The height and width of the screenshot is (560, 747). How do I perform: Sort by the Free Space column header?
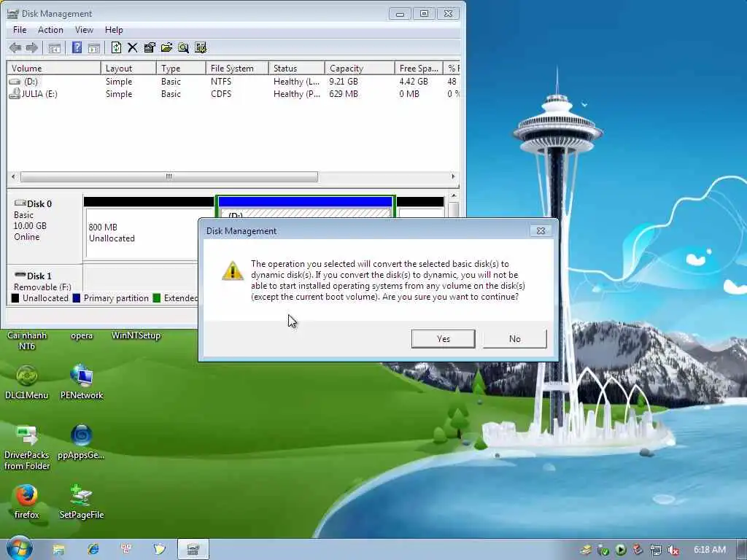coord(419,69)
